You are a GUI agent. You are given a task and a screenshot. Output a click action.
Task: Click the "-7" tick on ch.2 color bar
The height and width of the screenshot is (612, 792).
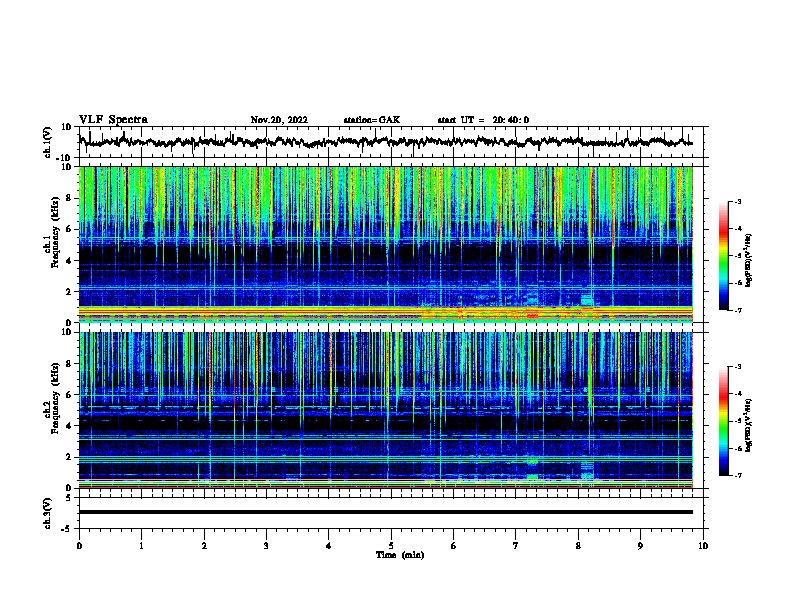[x=738, y=475]
